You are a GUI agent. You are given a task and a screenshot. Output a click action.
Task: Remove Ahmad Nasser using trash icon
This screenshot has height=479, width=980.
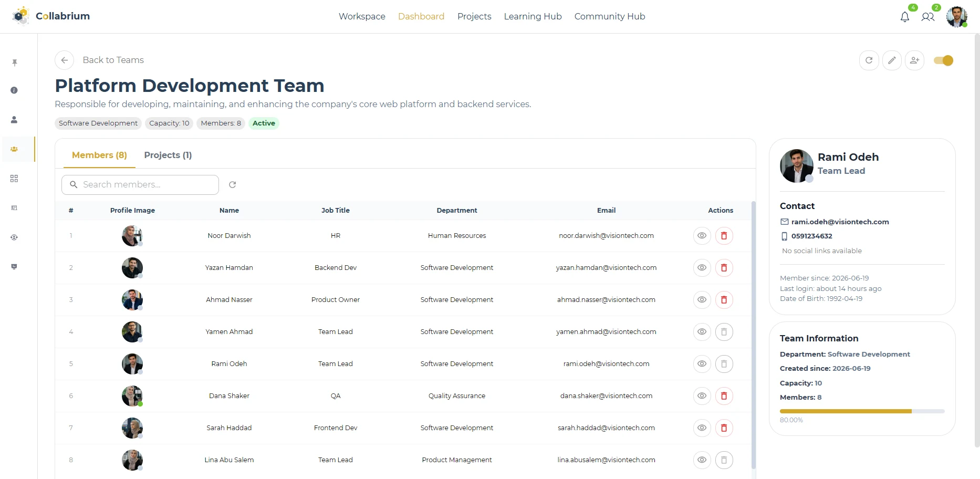click(x=724, y=300)
